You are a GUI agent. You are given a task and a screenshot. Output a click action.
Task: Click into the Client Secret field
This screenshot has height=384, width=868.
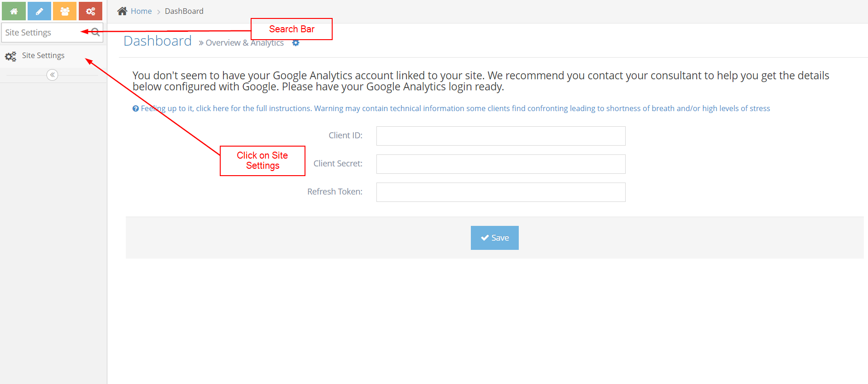(500, 164)
